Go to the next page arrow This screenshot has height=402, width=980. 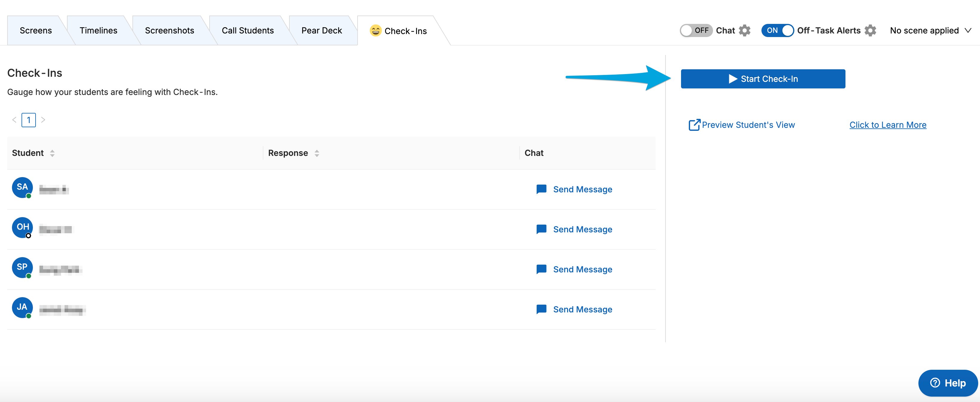43,120
